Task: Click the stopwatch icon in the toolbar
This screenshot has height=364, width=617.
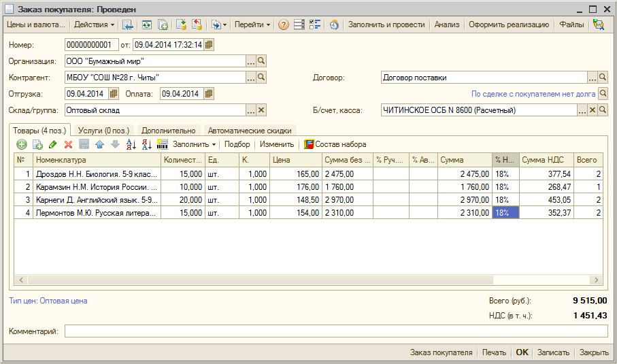Action: [334, 24]
